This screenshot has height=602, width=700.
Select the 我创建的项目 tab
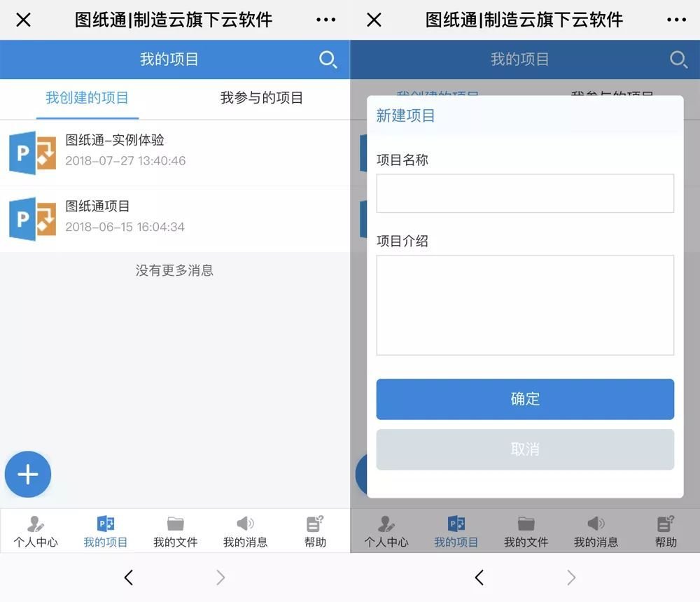[87, 98]
